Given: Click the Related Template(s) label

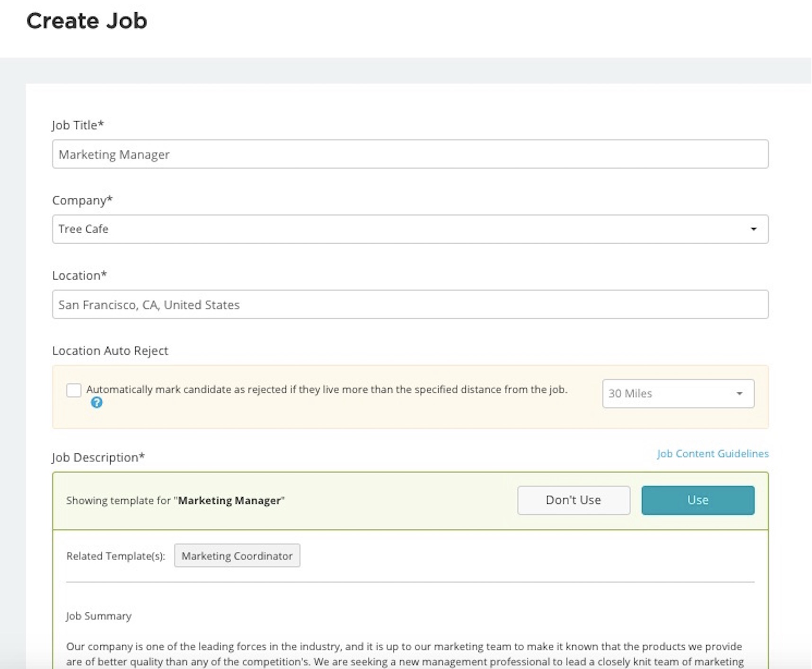Looking at the screenshot, I should [116, 556].
